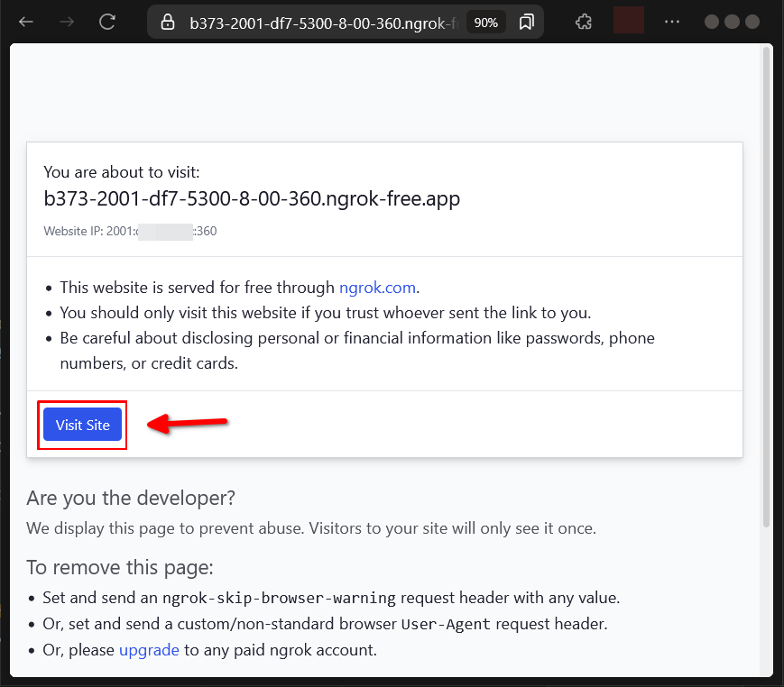This screenshot has width=784, height=687.
Task: Click the page vertical scrollbar
Action: click(x=766, y=288)
